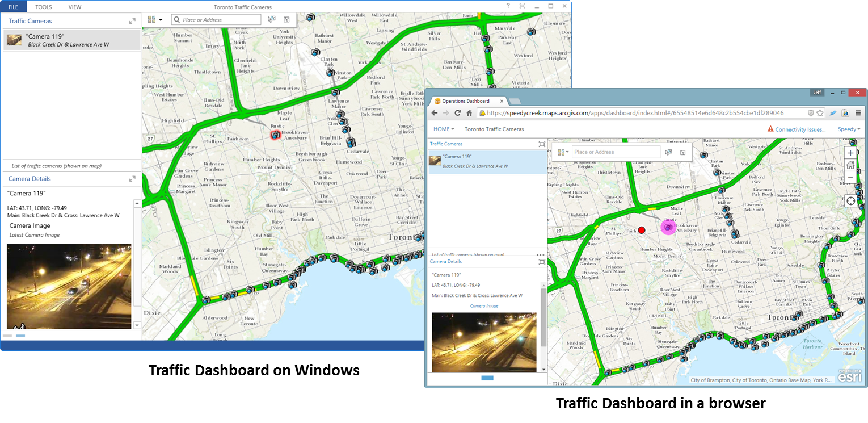Click the highlighted purple camera marker on browser map
Screen dimensions: 868x423
click(x=668, y=227)
